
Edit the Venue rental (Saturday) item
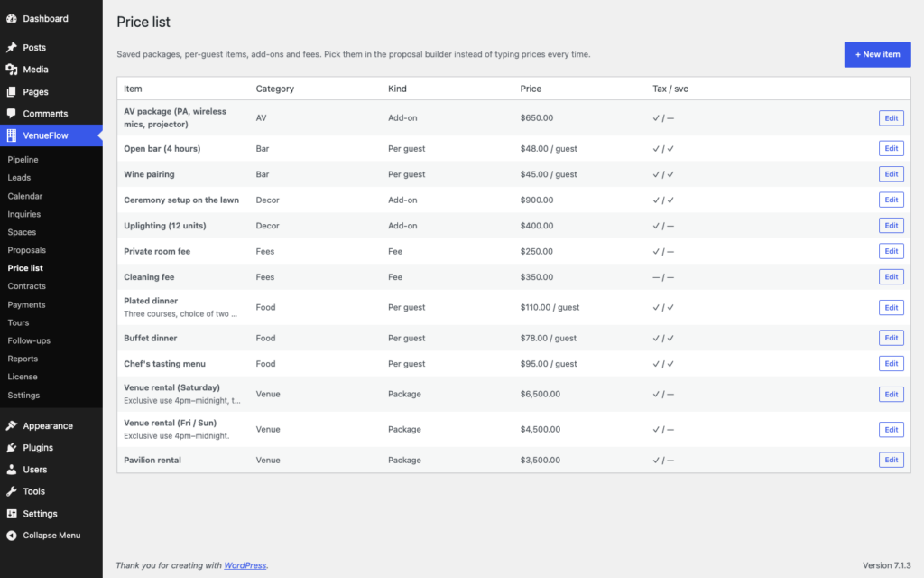click(x=891, y=394)
